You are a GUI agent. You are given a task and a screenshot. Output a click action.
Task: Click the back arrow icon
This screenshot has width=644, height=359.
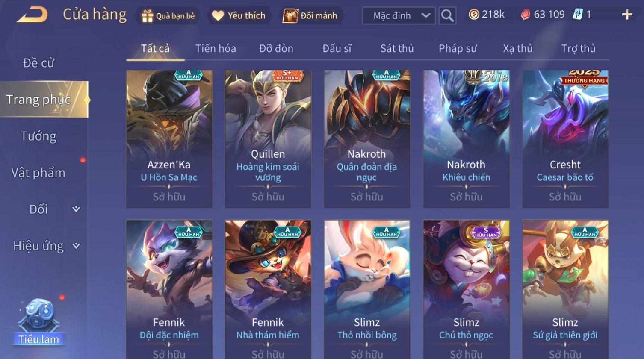[x=32, y=15]
